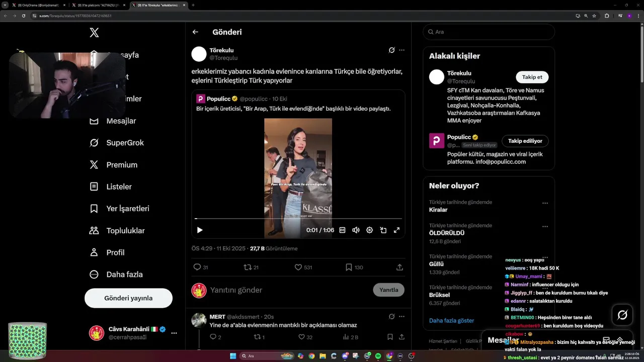The width and height of the screenshot is (644, 362).
Task: Expand the Mesajlar drawer
Action: [620, 340]
